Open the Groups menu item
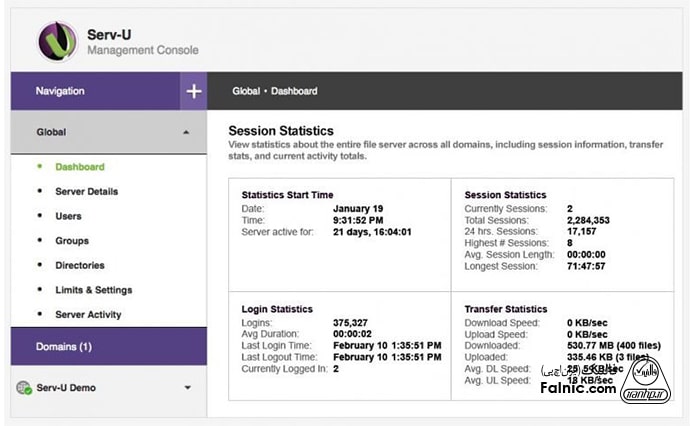 71,241
